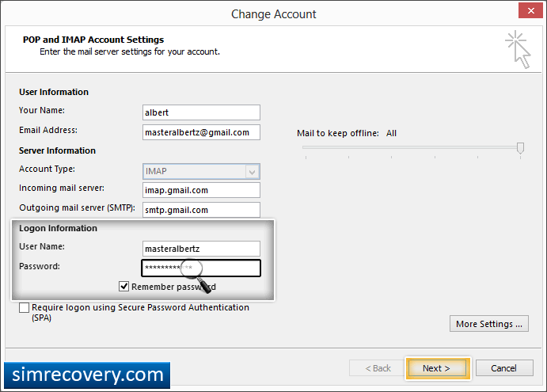The height and width of the screenshot is (392, 547).
Task: Close the Change Account dialog
Action: coord(530,10)
